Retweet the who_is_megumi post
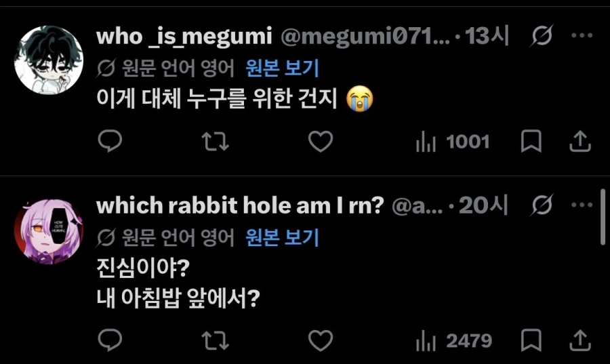The image size is (610, 364). pos(215,142)
